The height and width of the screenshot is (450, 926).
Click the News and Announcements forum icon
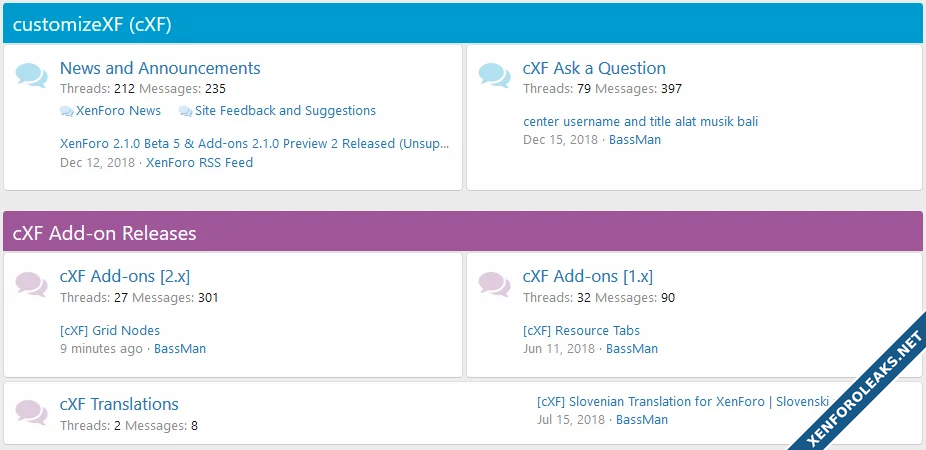pyautogui.click(x=31, y=76)
